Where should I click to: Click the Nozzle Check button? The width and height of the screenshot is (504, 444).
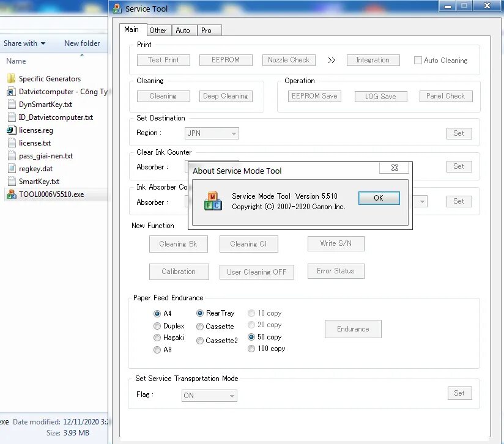[289, 60]
